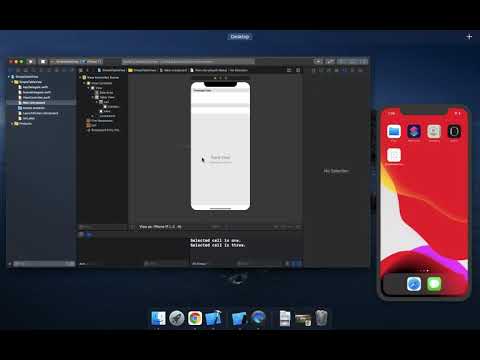Open Google Chrome from the Dock
The image size is (480, 360).
(195, 318)
